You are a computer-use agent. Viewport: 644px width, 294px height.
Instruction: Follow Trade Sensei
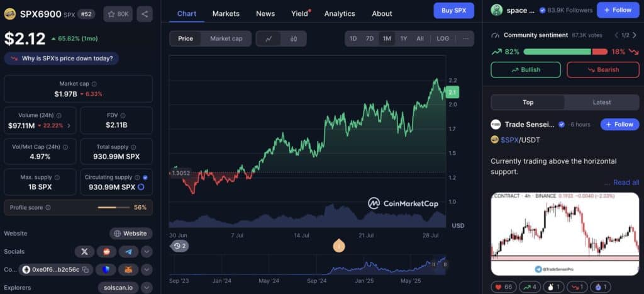619,124
